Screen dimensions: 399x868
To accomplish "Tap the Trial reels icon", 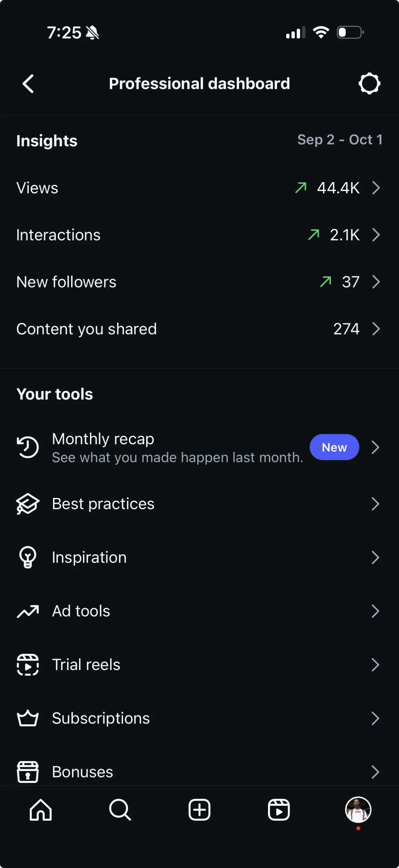I will (x=28, y=664).
